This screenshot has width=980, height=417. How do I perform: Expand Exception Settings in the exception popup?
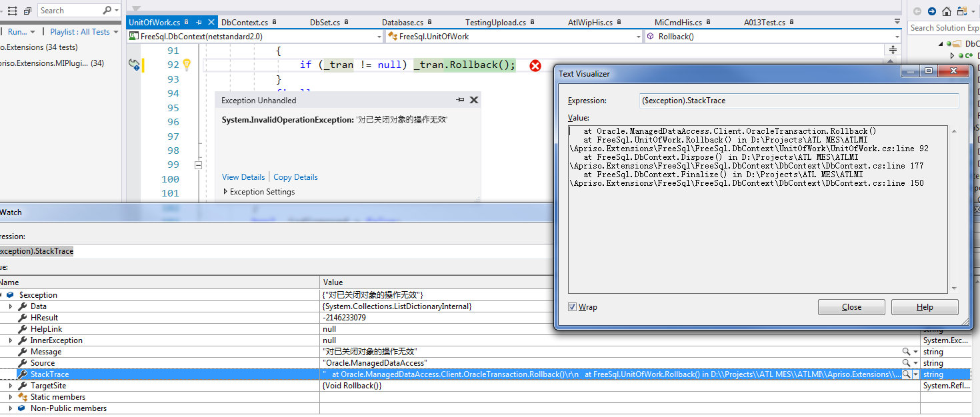(226, 191)
